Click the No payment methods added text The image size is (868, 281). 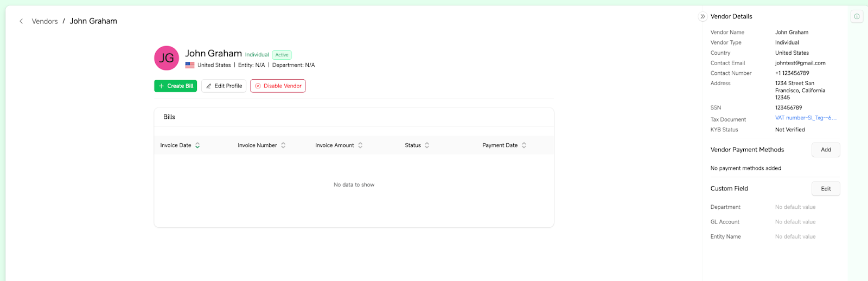746,168
